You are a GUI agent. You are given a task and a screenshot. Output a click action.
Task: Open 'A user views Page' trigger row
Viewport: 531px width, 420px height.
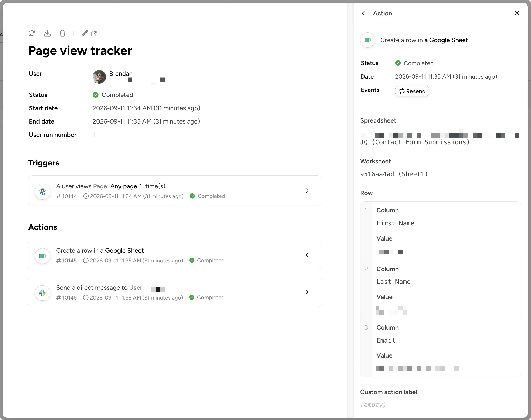pyautogui.click(x=175, y=191)
